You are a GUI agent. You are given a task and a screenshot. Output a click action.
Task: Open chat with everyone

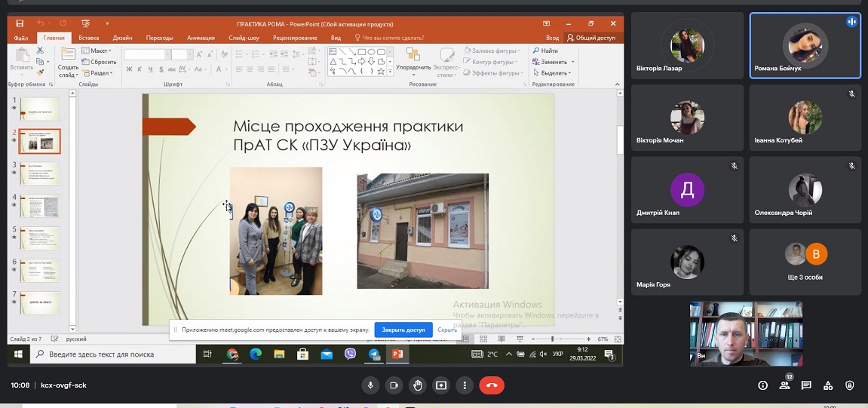pos(806,385)
